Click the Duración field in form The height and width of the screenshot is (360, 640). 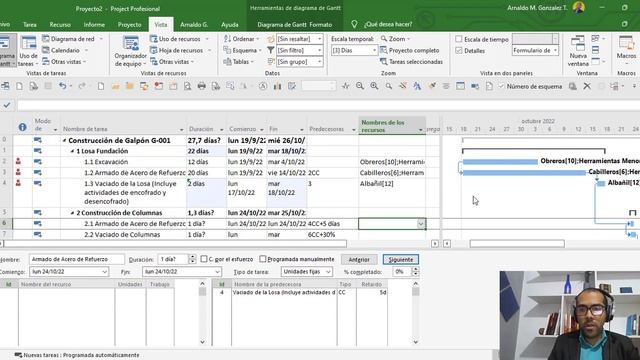click(173, 259)
